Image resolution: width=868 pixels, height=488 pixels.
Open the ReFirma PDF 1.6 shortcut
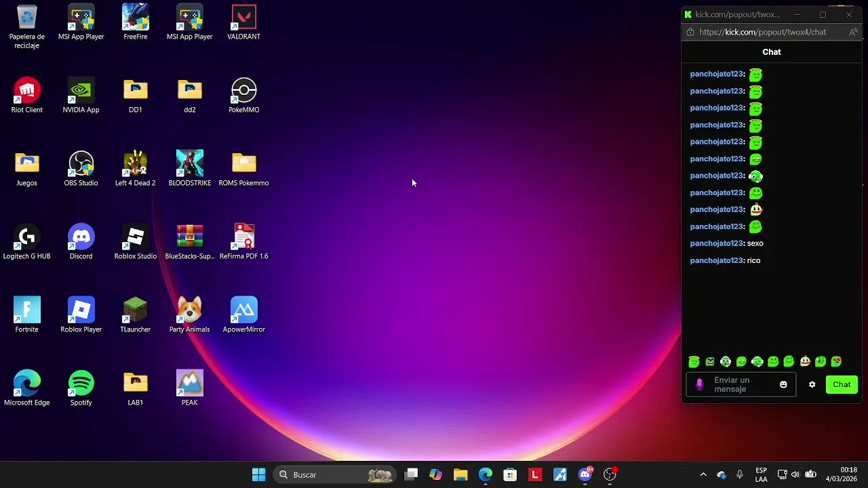tap(243, 242)
